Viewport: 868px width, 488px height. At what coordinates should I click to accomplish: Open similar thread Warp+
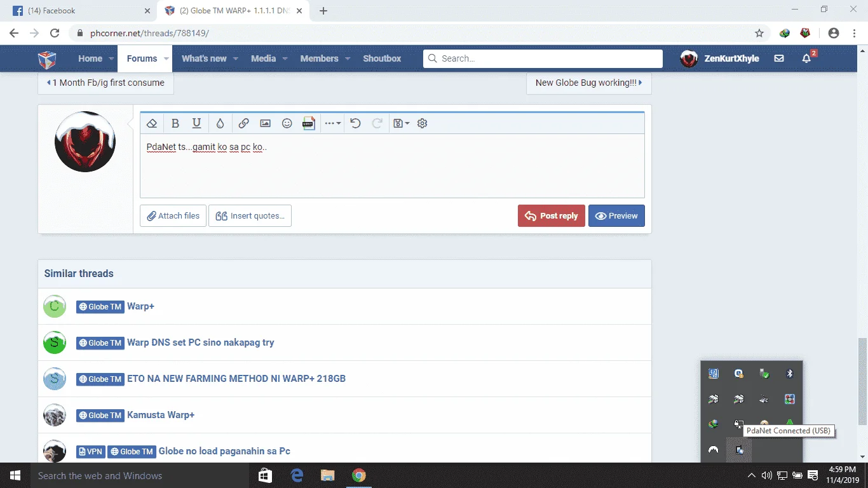(x=140, y=306)
